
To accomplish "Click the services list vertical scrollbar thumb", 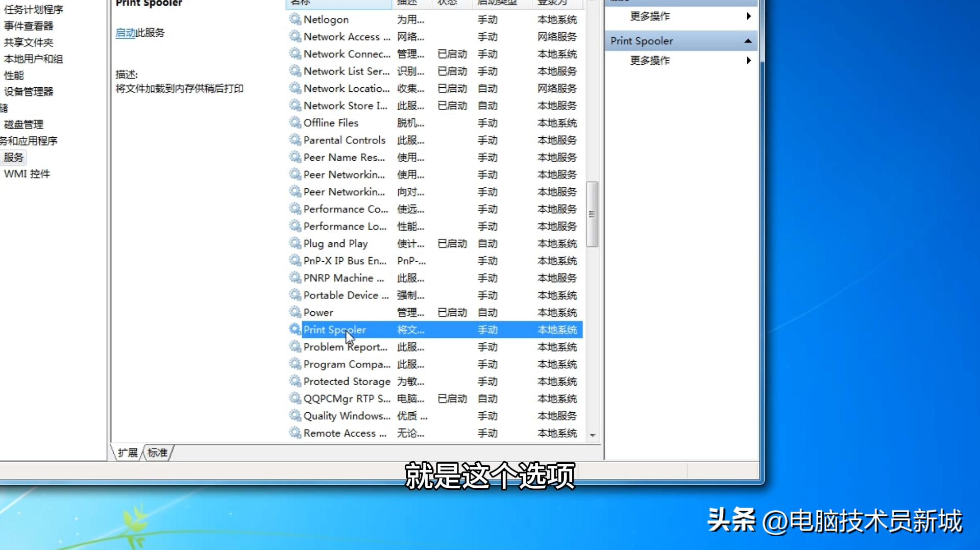I will click(592, 214).
